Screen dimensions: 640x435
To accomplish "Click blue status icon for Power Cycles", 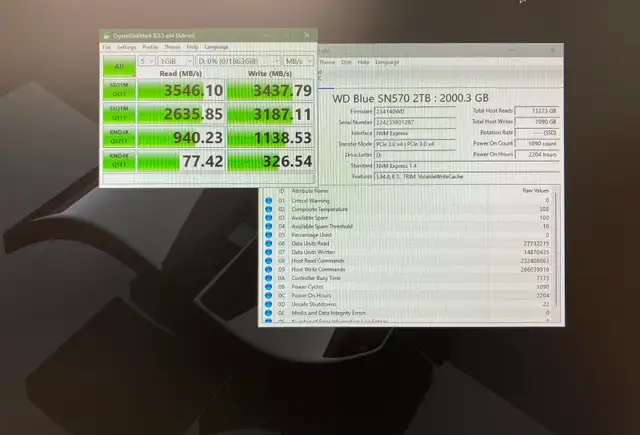I will point(269,287).
